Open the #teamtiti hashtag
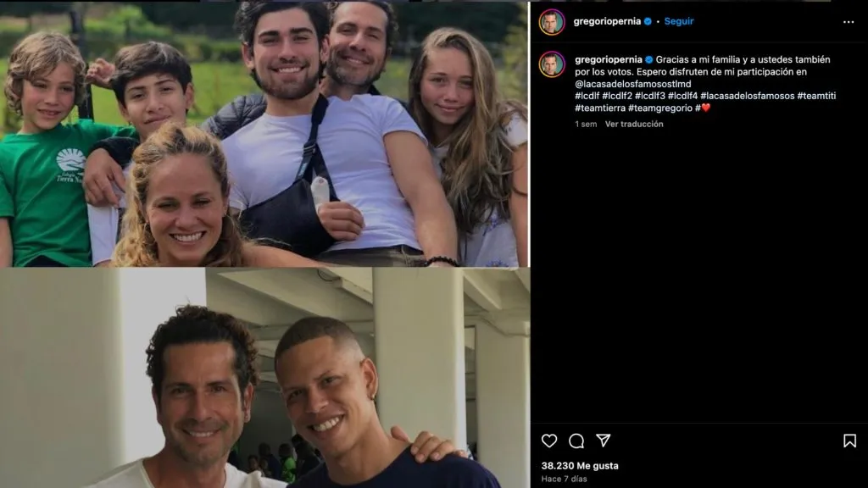 click(x=816, y=96)
